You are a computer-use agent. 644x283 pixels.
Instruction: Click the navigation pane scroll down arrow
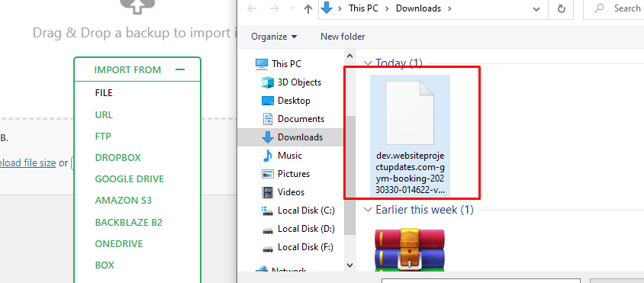coord(349,265)
